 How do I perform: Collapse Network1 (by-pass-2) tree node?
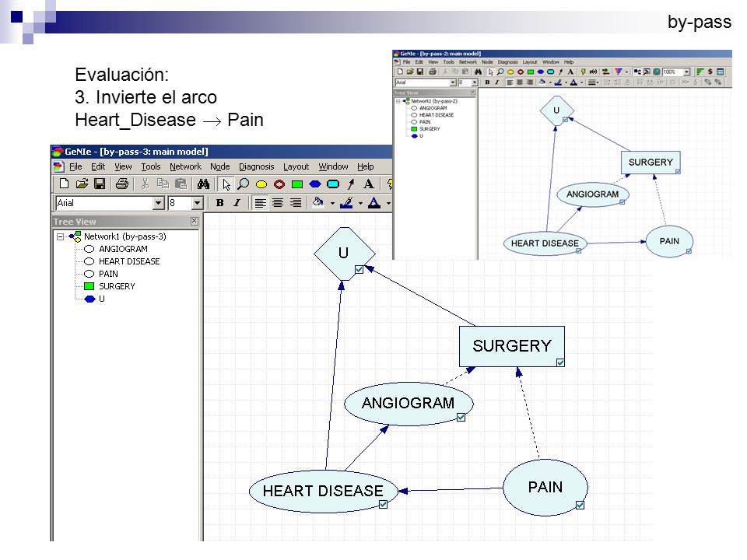point(398,101)
